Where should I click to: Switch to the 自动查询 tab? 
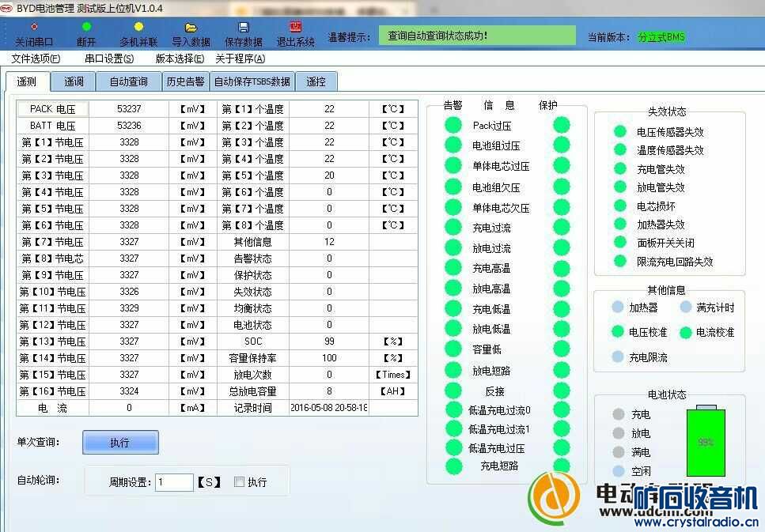click(129, 81)
